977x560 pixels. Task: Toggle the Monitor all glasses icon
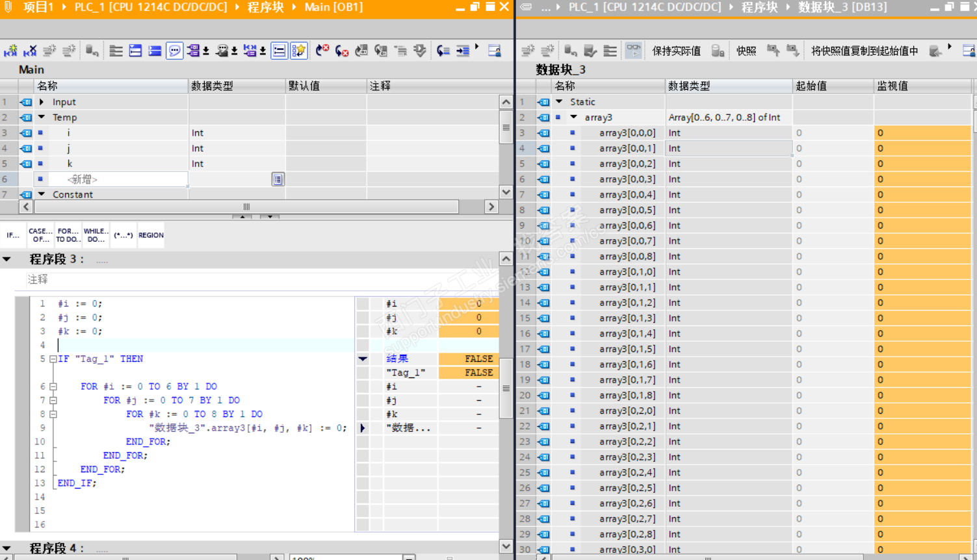click(633, 51)
